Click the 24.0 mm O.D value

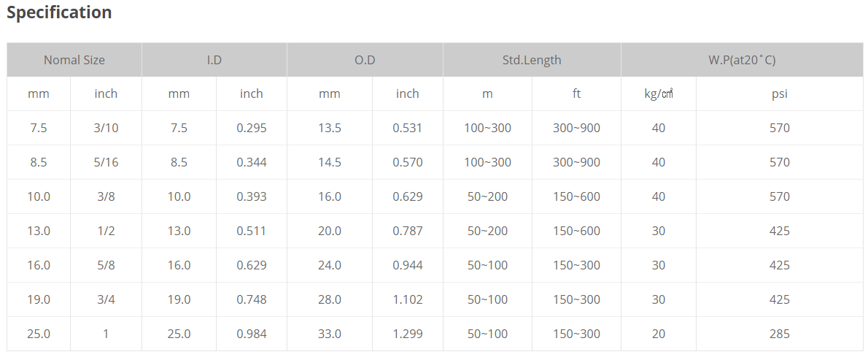[x=330, y=265]
